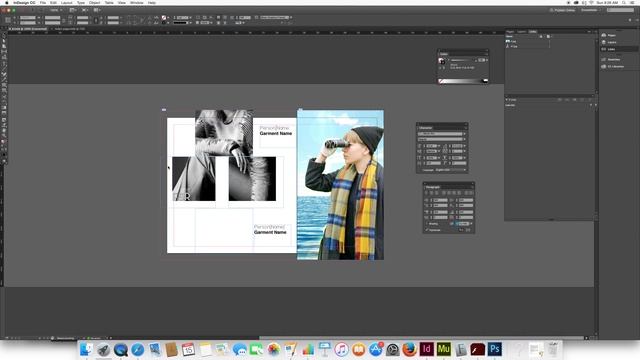Click the fill color swatch in control bar
This screenshot has width=640, height=360.
pos(164,18)
